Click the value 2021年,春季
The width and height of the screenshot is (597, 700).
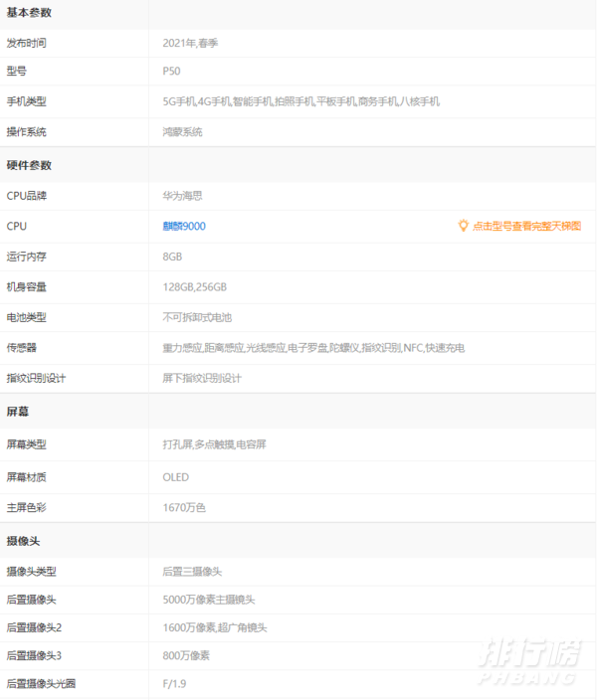(190, 44)
